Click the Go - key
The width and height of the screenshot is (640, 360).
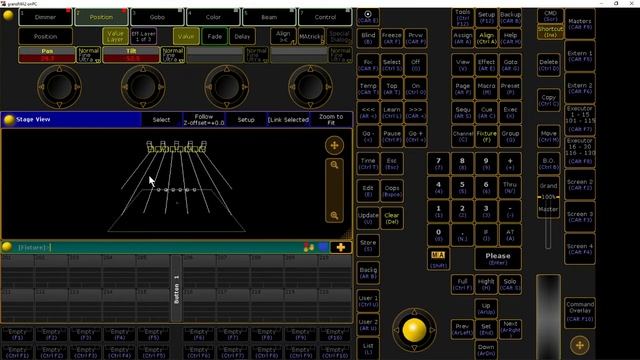point(368,136)
